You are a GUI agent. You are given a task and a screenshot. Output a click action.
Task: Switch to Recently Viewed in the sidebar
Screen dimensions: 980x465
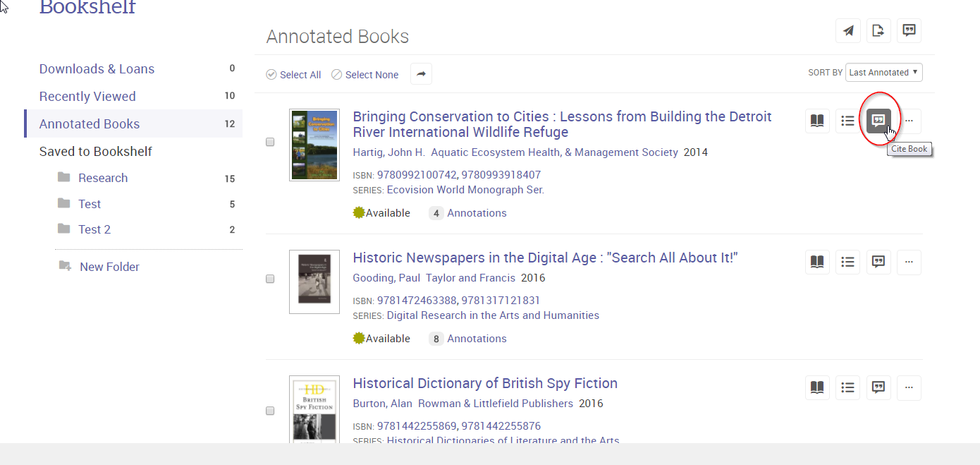(x=87, y=96)
